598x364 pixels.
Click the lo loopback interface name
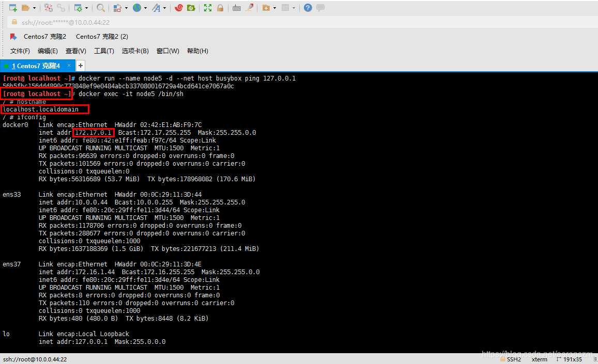(6, 334)
